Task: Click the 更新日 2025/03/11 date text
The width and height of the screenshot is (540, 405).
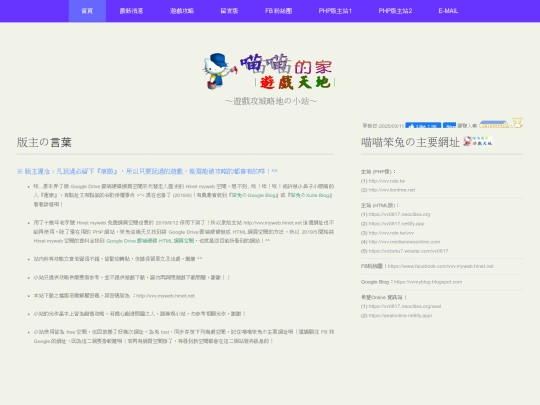Action: click(x=383, y=126)
